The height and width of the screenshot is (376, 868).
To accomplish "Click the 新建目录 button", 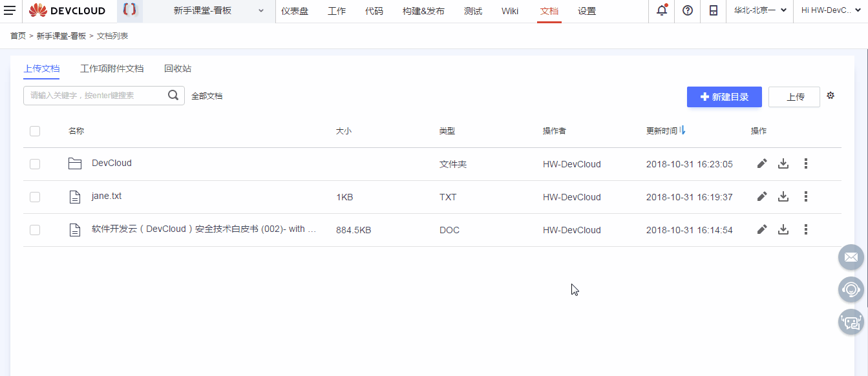I will click(x=724, y=96).
